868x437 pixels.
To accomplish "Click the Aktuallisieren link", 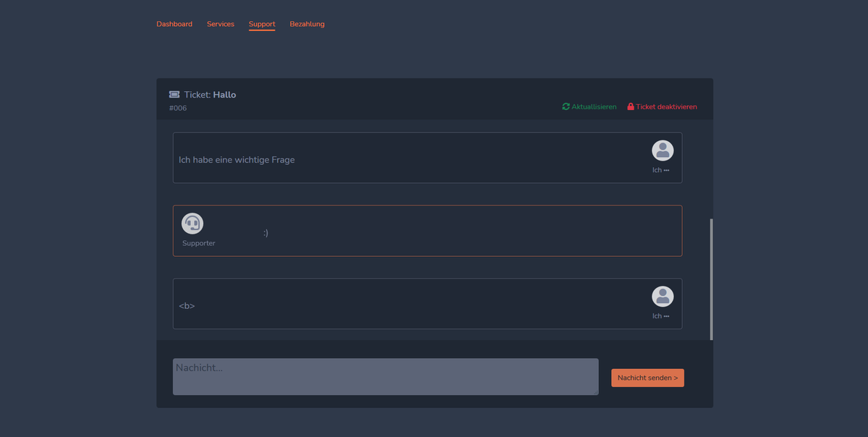I will click(593, 106).
